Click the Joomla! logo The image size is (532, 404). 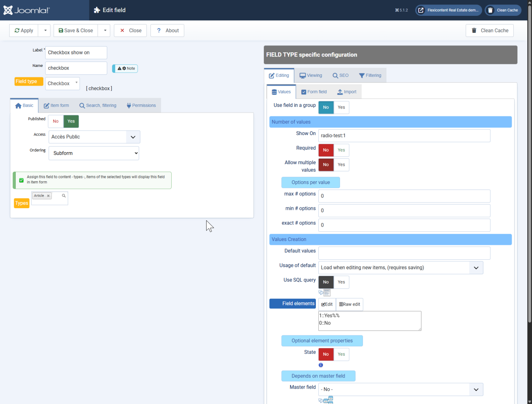pos(27,10)
